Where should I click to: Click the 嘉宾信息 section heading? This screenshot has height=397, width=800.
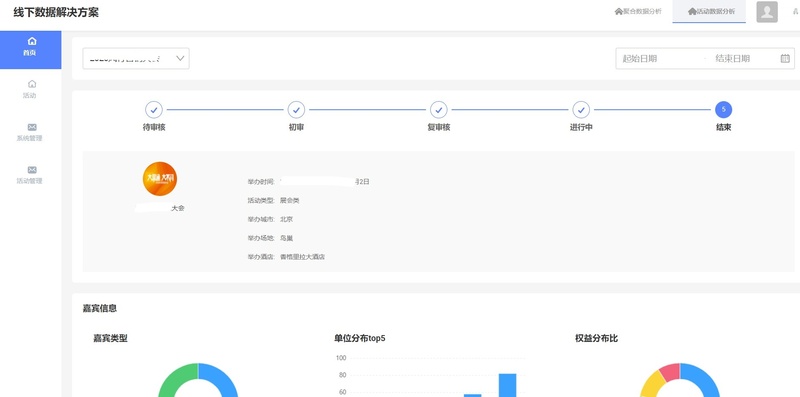coord(99,308)
